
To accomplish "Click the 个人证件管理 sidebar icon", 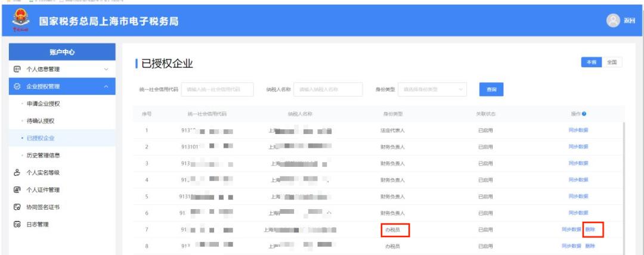I will [x=17, y=190].
